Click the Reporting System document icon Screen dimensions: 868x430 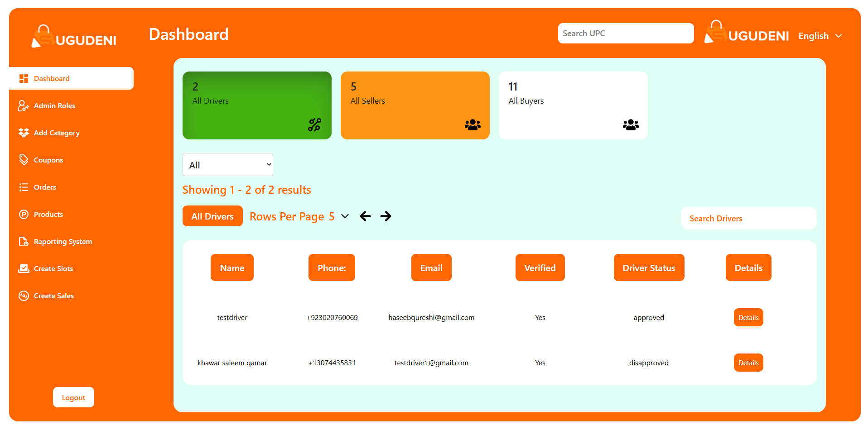click(24, 242)
